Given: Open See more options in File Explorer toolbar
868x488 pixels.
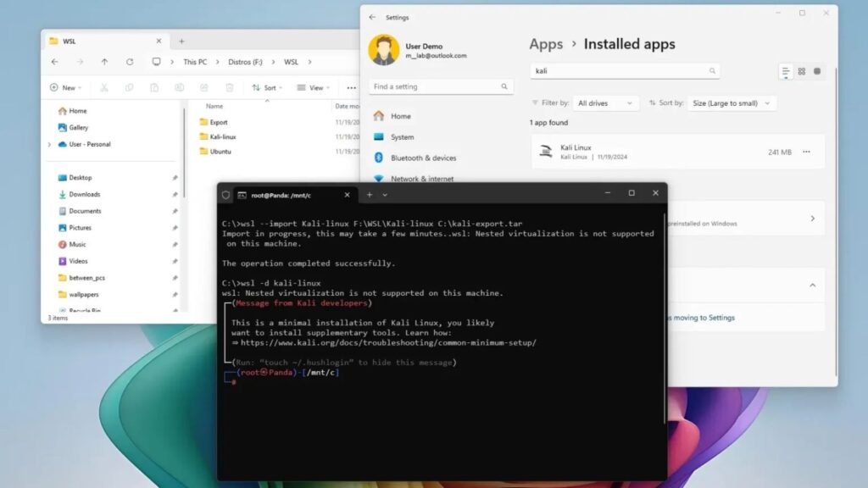Looking at the screenshot, I should click(x=351, y=87).
